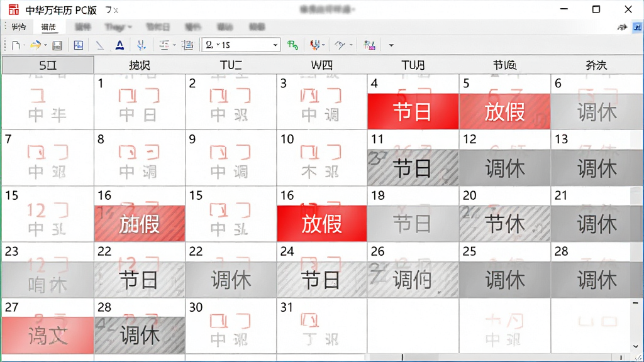Select the date 31 cell

[x=322, y=326]
